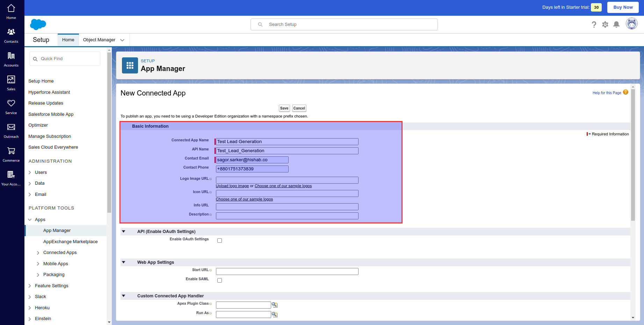Viewport: 644px width, 325px height.
Task: Open Service heart icon
Action: 11,103
